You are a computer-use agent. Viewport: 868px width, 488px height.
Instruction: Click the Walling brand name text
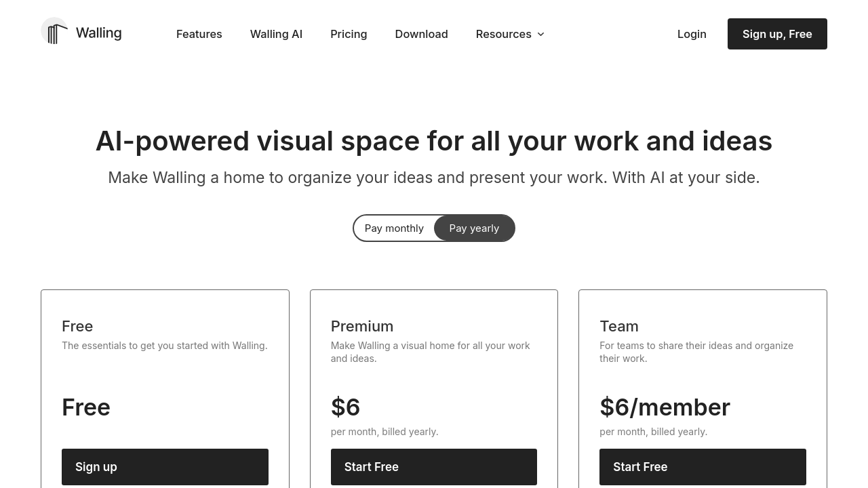click(98, 33)
